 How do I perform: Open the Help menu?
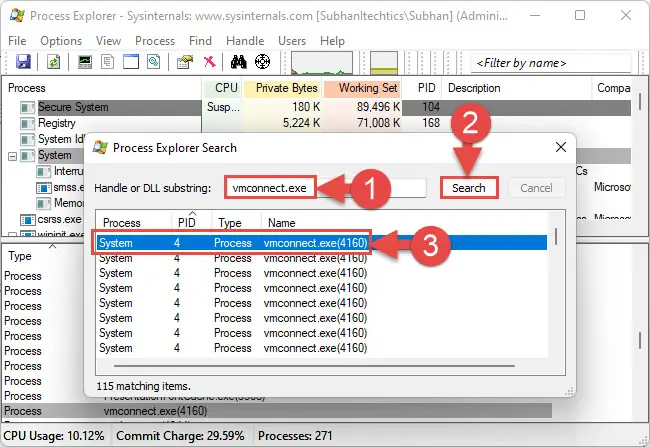[332, 41]
